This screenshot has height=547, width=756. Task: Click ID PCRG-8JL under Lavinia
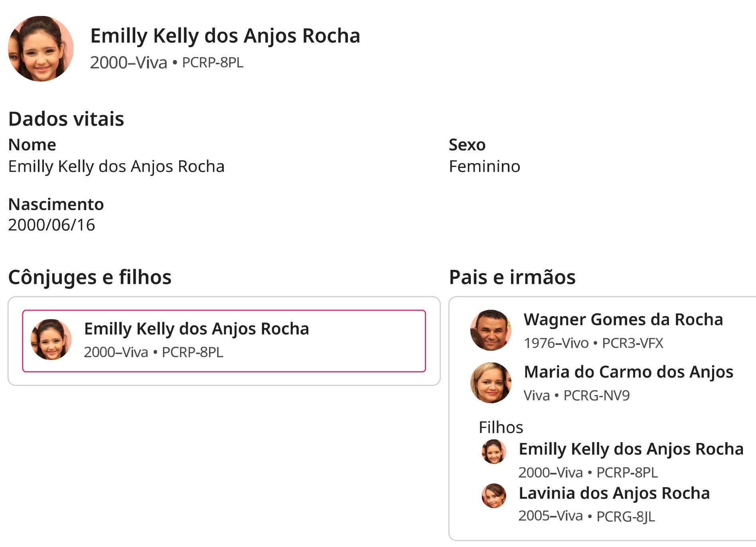pos(626,516)
